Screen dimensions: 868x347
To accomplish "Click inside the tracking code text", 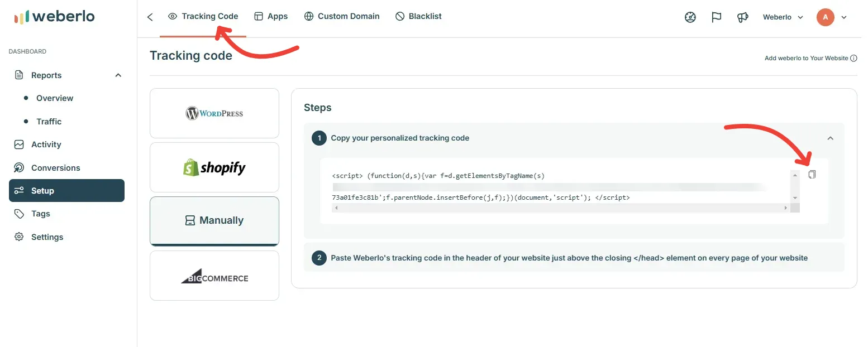I will coord(561,187).
